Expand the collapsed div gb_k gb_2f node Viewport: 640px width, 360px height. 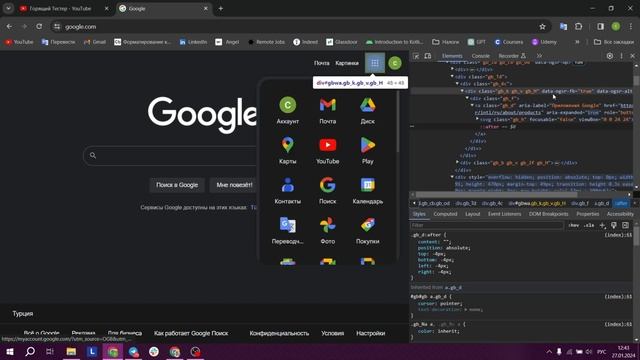457,162
